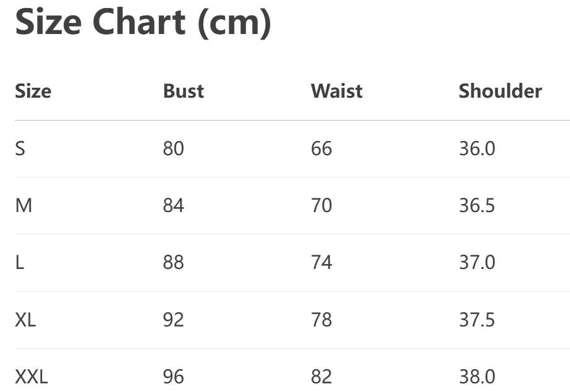
Task: Select the S size row label
Action: (20, 149)
